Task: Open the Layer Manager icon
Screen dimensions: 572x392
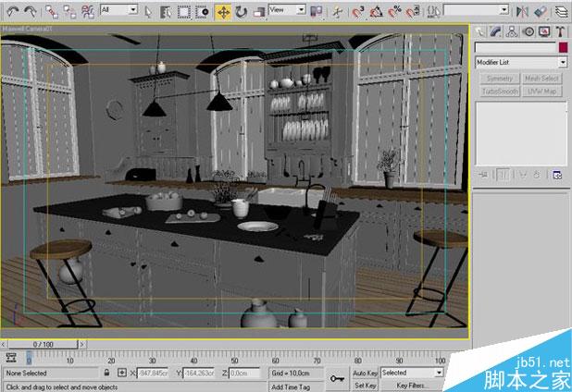Action: [562, 12]
